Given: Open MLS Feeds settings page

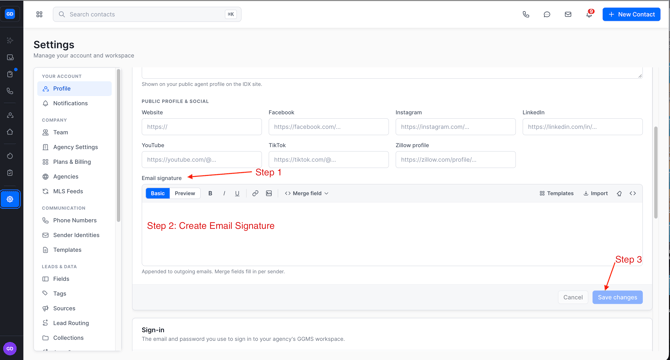Looking at the screenshot, I should [x=74, y=191].
